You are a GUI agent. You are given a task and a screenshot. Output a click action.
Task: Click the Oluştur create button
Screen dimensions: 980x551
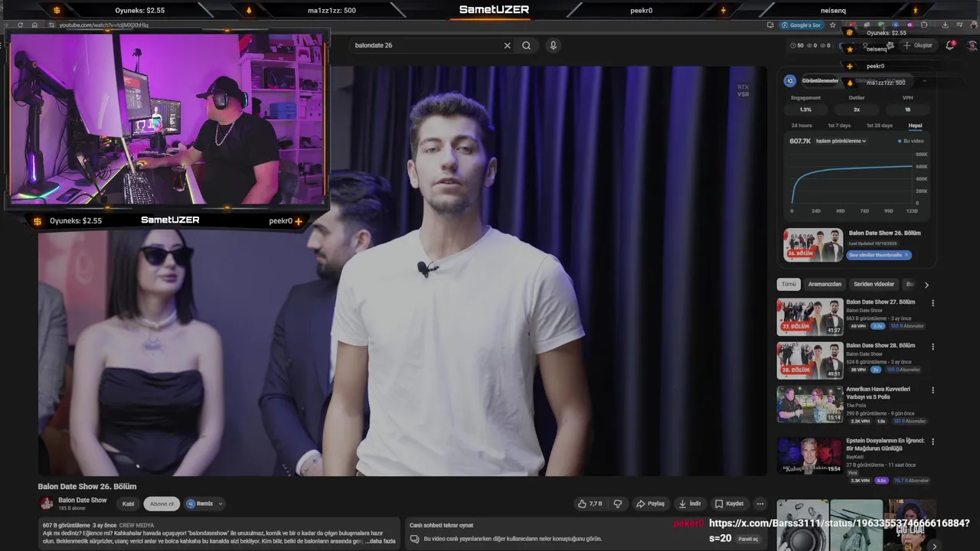(918, 45)
